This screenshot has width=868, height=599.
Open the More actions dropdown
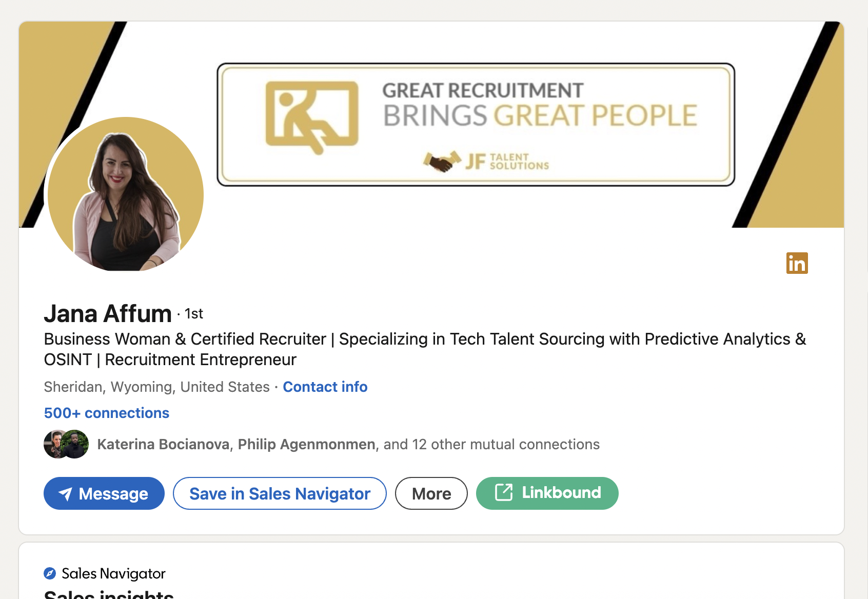click(431, 493)
